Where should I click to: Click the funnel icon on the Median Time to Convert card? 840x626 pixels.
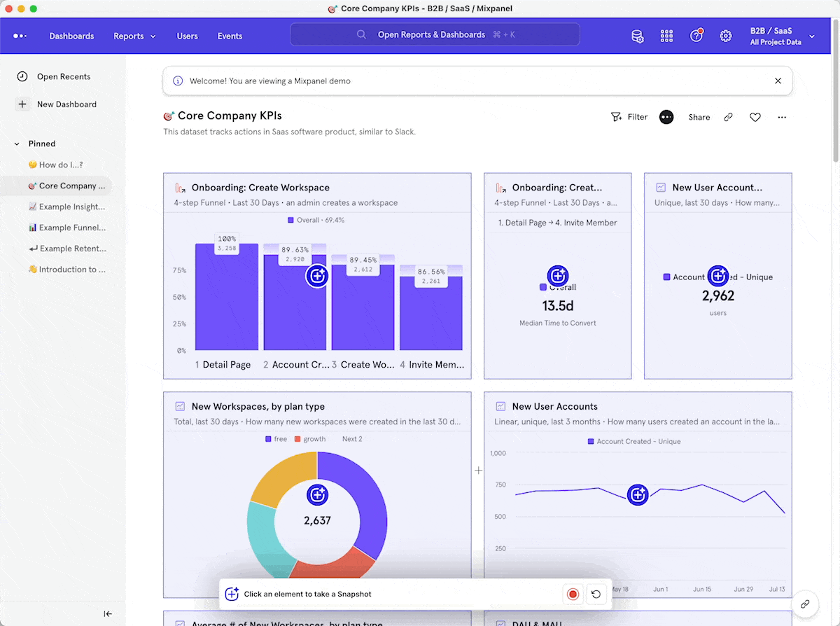point(500,188)
